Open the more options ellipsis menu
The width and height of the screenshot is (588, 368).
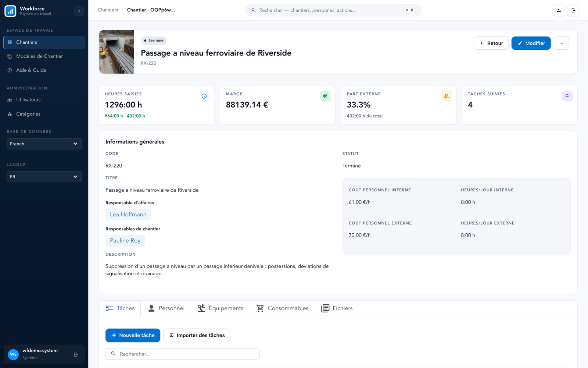coord(562,43)
